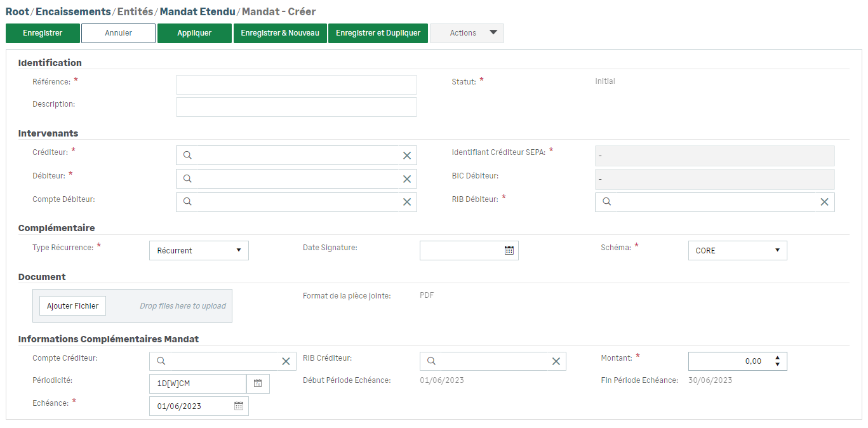Click the Enregistrer button
The image size is (868, 428).
[43, 33]
